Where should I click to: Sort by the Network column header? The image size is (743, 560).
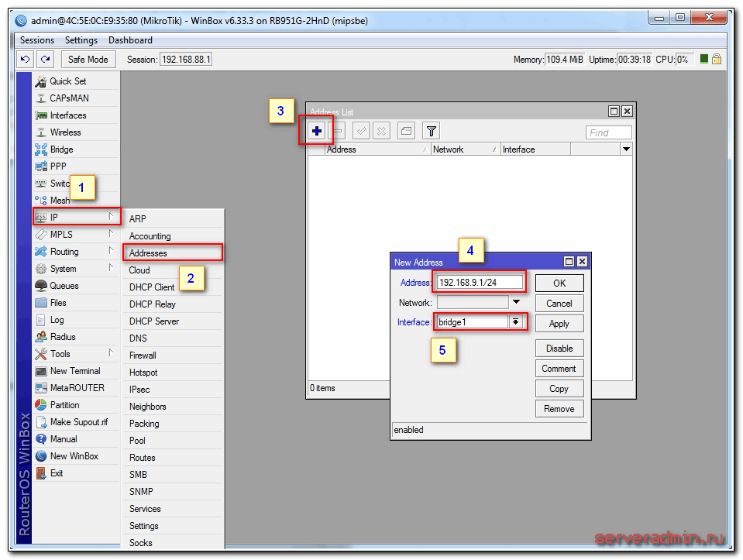(466, 149)
